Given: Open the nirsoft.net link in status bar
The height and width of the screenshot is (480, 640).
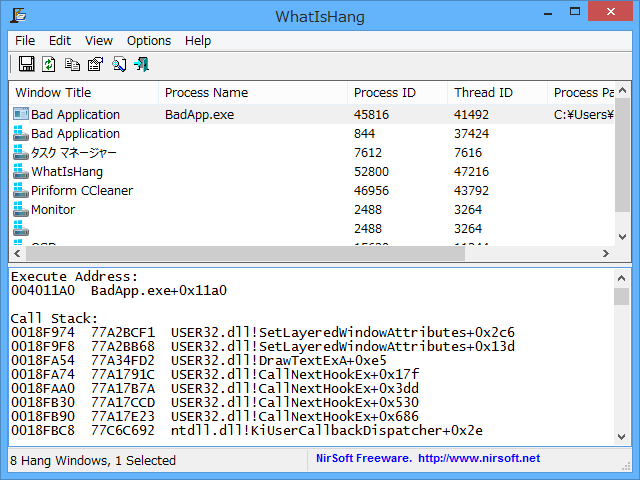Looking at the screenshot, I should [479, 458].
